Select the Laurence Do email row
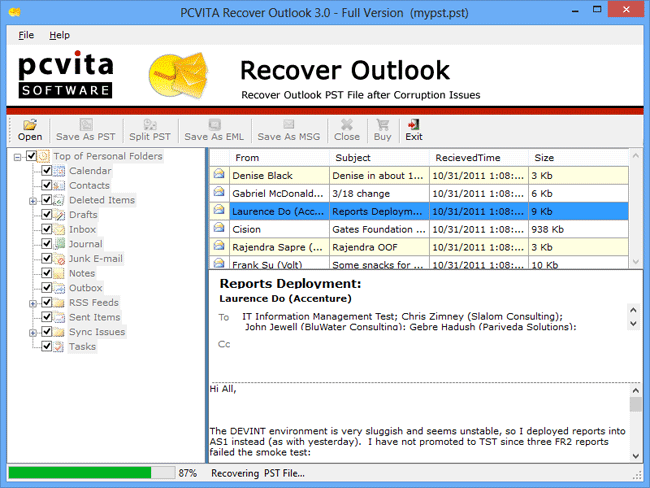This screenshot has height=488, width=650. coord(419,211)
